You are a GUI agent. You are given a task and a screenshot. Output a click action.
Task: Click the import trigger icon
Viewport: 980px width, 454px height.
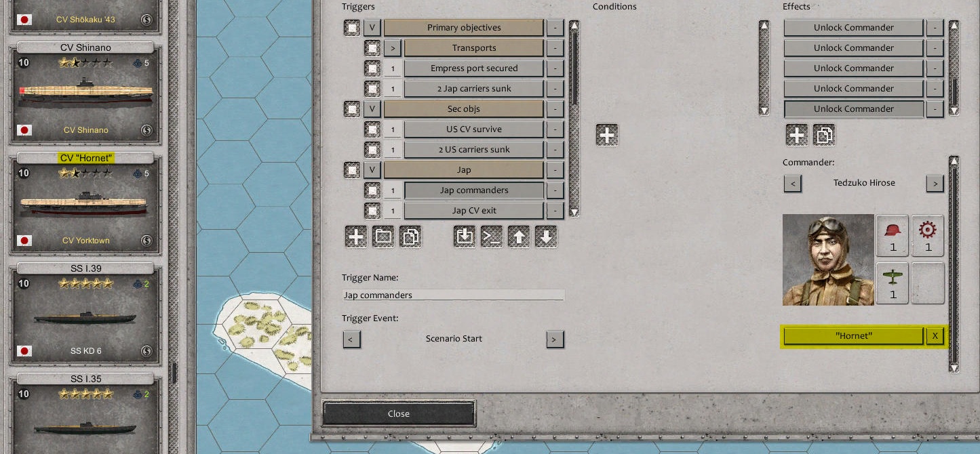[x=465, y=236]
